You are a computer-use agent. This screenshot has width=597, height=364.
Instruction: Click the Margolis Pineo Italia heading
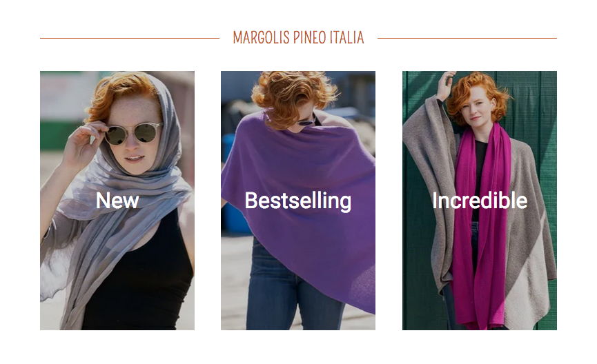pyautogui.click(x=298, y=38)
